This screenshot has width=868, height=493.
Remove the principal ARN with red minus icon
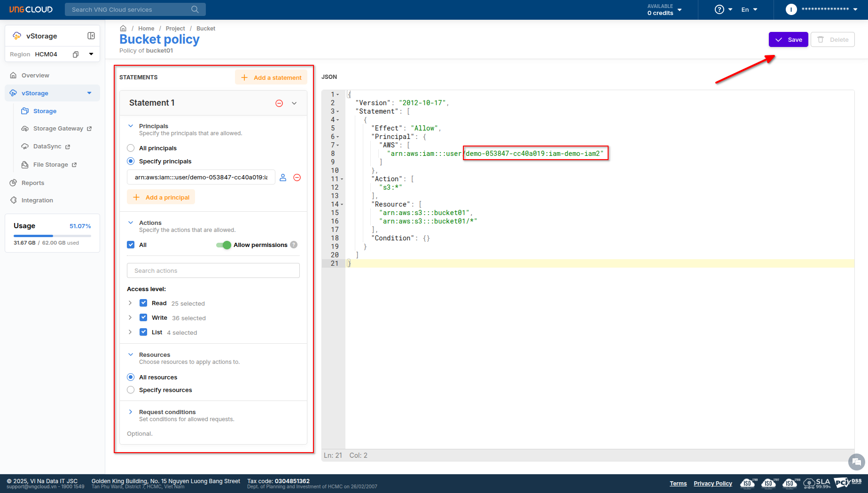(x=297, y=177)
